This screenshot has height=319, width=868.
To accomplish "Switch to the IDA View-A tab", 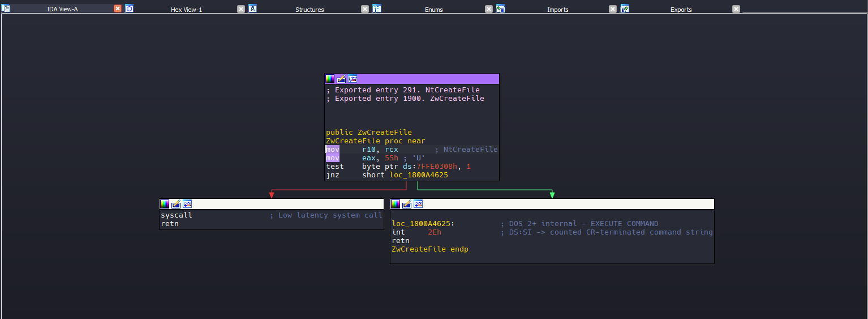I will coord(62,9).
